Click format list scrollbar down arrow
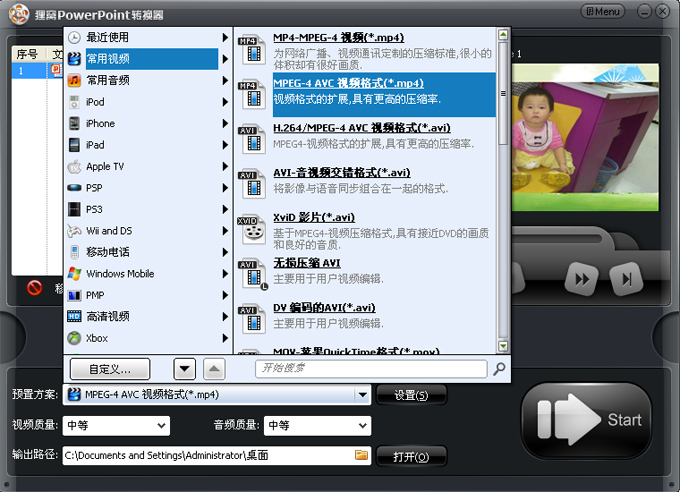The image size is (680, 492). coord(503,346)
